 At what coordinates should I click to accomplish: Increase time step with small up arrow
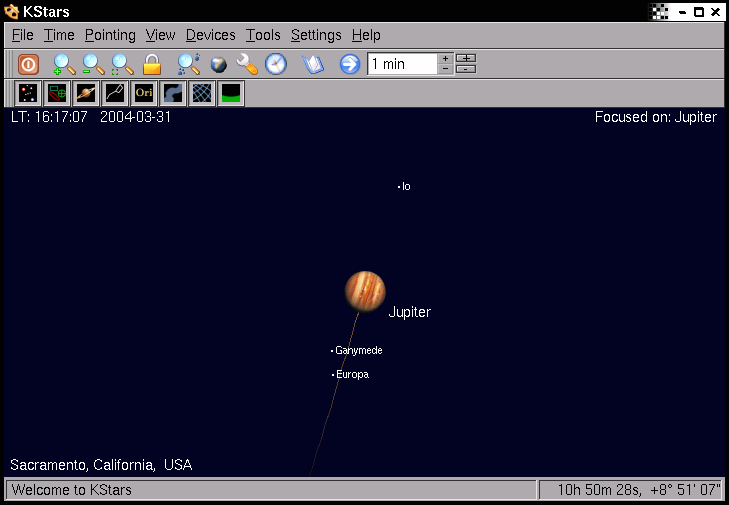(x=445, y=58)
